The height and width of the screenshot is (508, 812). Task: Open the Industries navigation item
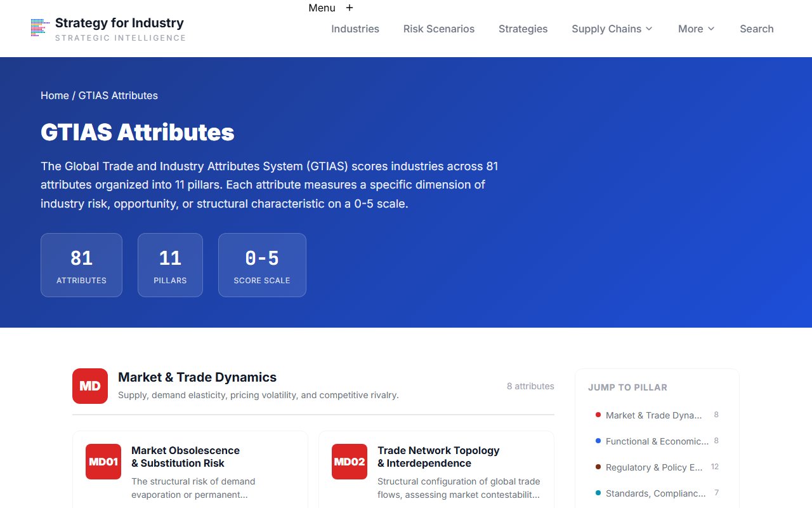point(355,29)
